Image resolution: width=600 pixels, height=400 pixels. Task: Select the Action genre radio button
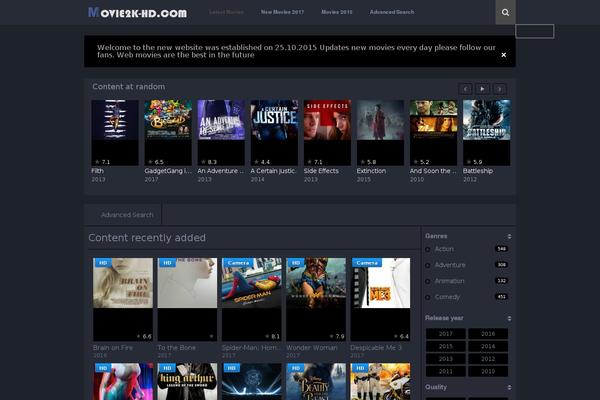[428, 250]
